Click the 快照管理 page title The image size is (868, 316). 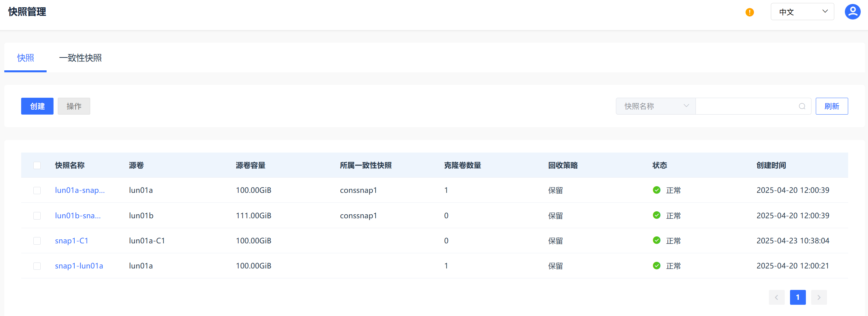pos(27,12)
